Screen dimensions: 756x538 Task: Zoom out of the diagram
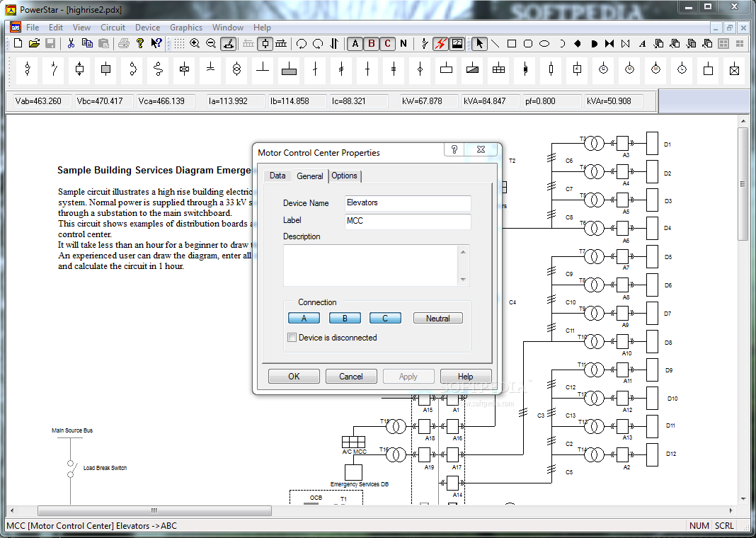[211, 44]
